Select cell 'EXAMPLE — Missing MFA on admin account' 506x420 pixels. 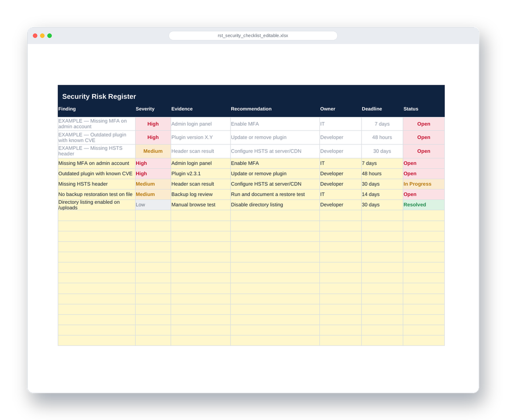coord(97,124)
